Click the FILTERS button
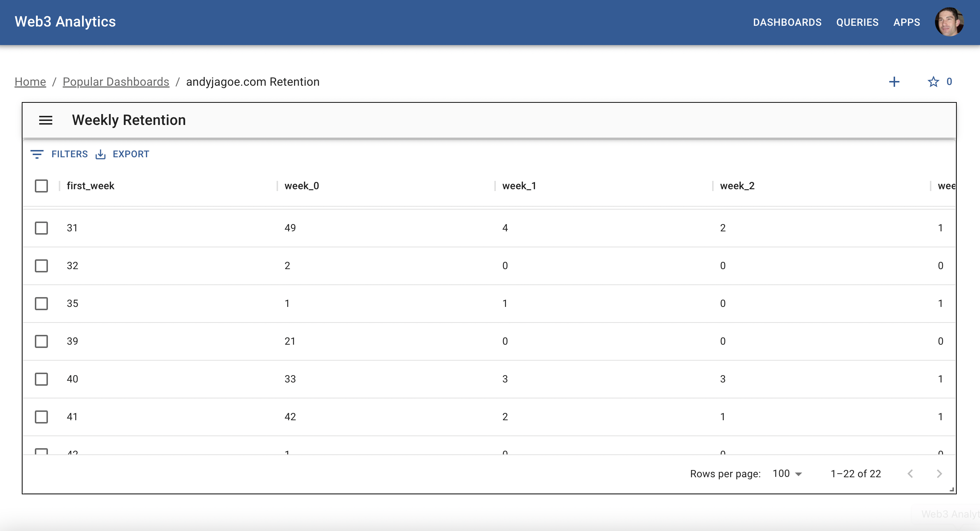Viewport: 980px width, 531px height. pos(59,154)
